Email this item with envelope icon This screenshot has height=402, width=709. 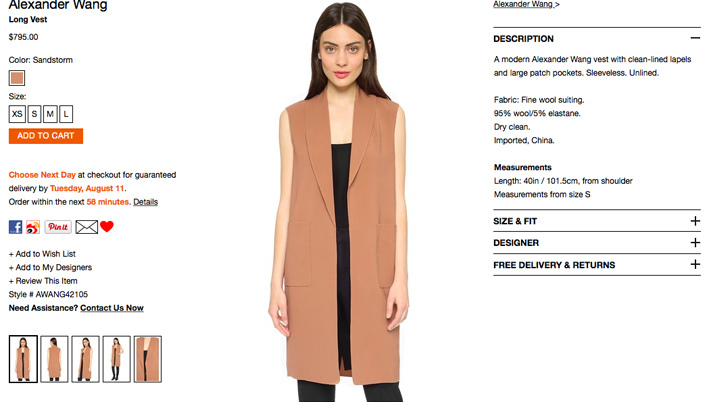tap(86, 227)
